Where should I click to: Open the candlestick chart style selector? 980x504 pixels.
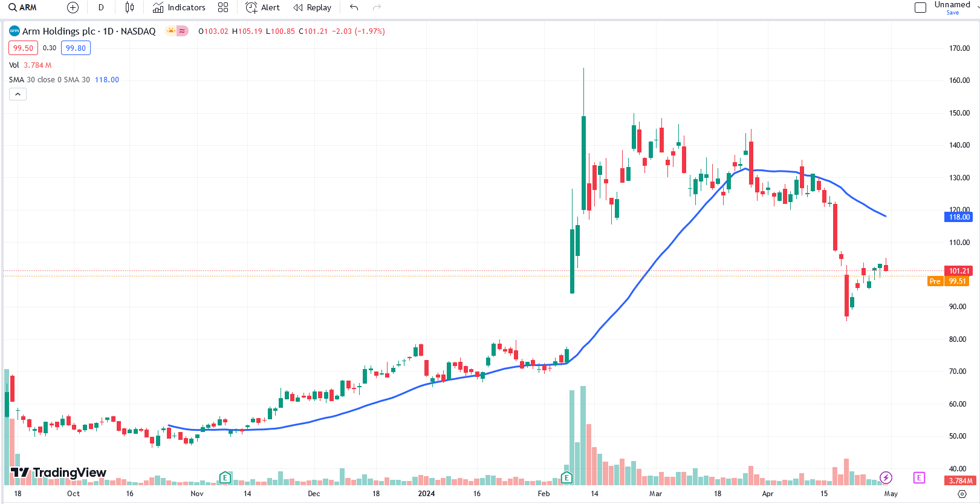point(129,7)
